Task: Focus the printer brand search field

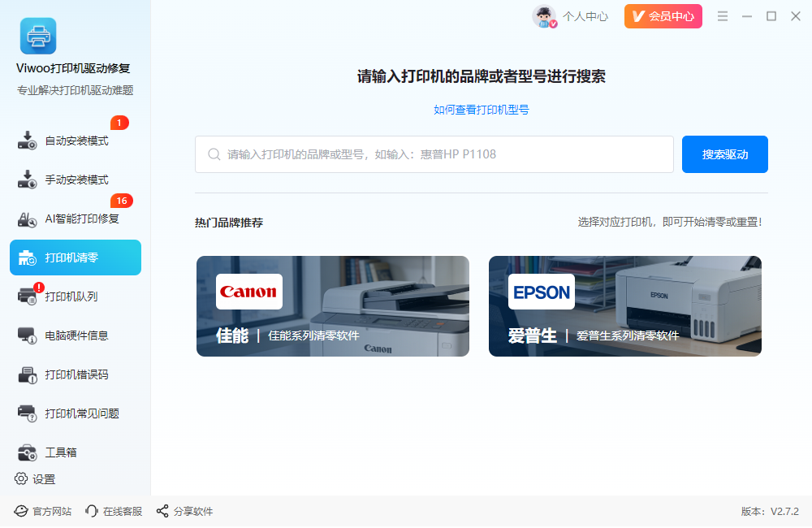Action: 434,154
